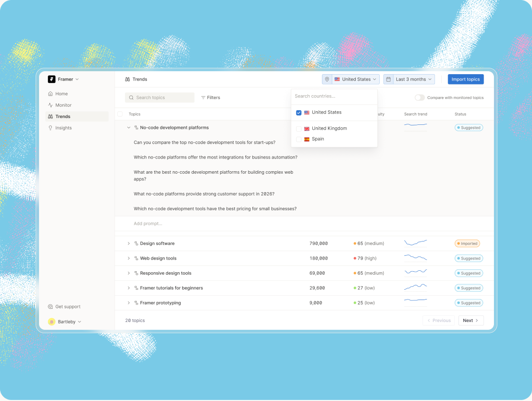Click prompt about top no-code tools for start-ups
The image size is (532, 401).
click(x=205, y=142)
